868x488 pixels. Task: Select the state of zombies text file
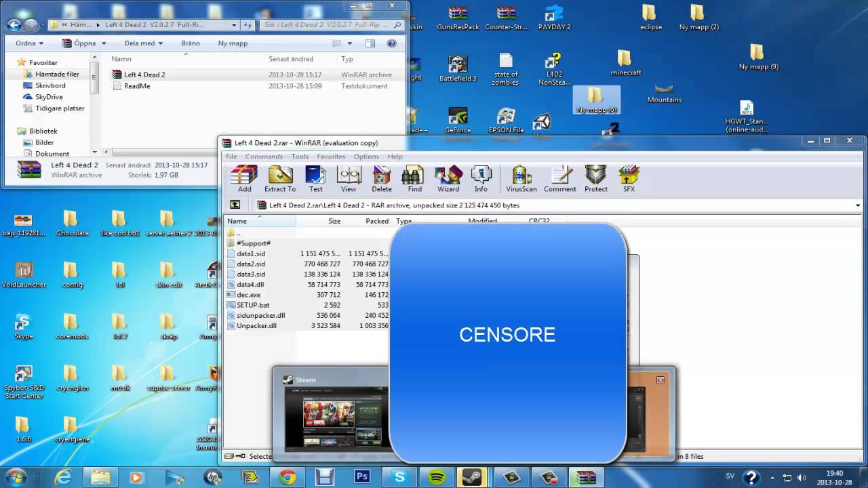pyautogui.click(x=505, y=69)
